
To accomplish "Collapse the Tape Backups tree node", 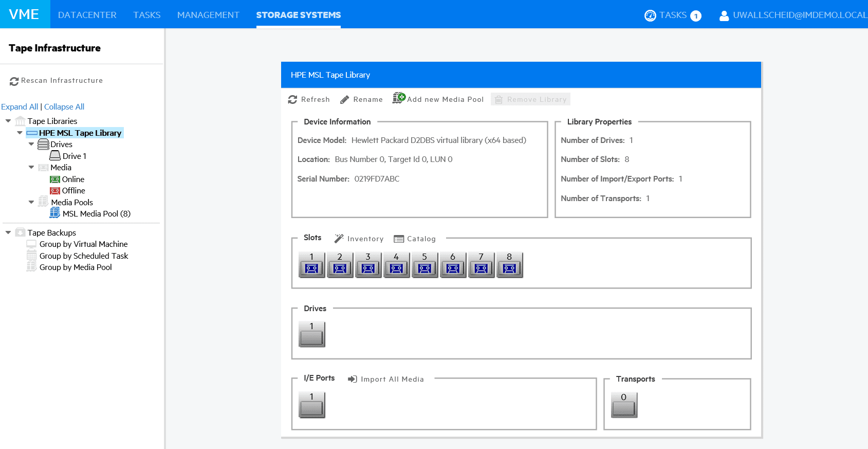I will click(x=8, y=232).
